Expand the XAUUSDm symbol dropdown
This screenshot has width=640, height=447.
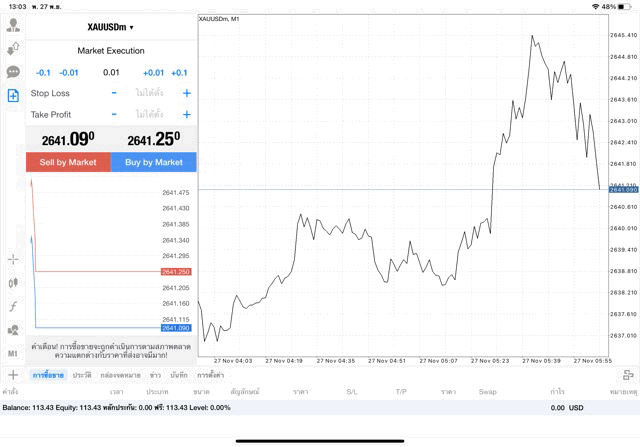[x=111, y=27]
